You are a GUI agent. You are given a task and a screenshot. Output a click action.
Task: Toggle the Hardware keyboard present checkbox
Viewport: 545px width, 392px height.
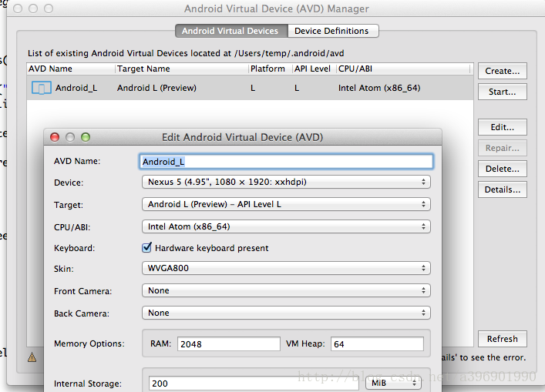click(146, 247)
